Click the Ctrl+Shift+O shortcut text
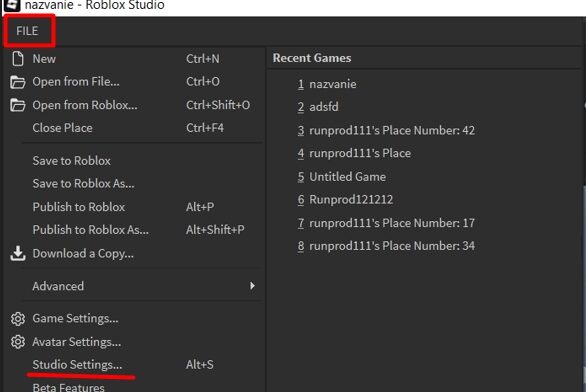 [218, 105]
